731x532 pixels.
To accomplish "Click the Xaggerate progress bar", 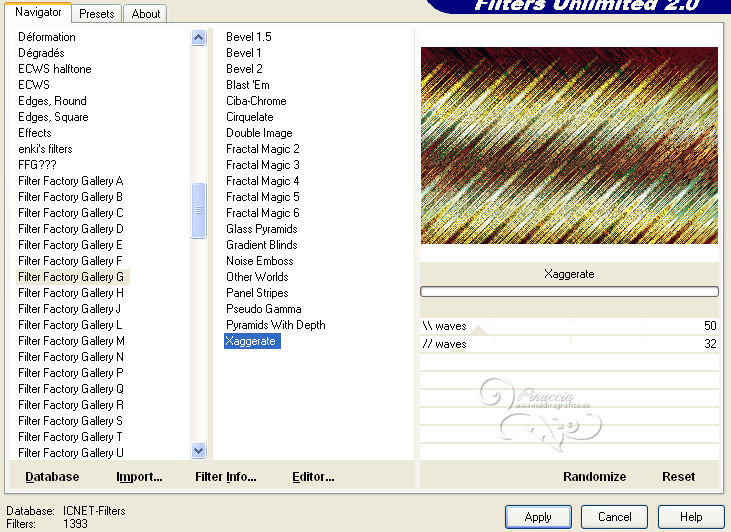I will pos(569,292).
